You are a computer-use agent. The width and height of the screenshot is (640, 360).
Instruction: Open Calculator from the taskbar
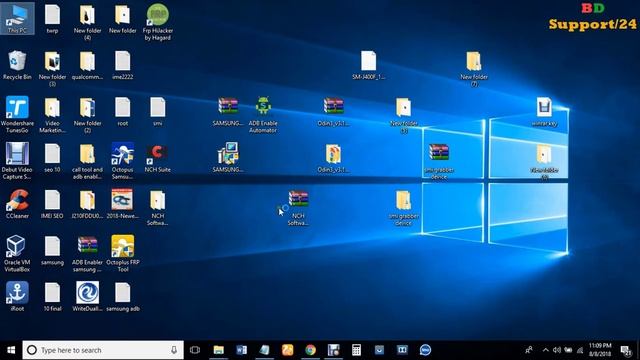[x=356, y=350]
